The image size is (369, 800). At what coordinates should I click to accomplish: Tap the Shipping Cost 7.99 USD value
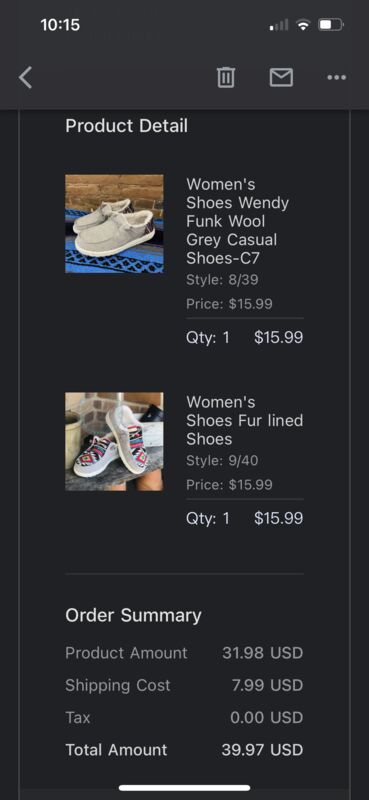[267, 685]
